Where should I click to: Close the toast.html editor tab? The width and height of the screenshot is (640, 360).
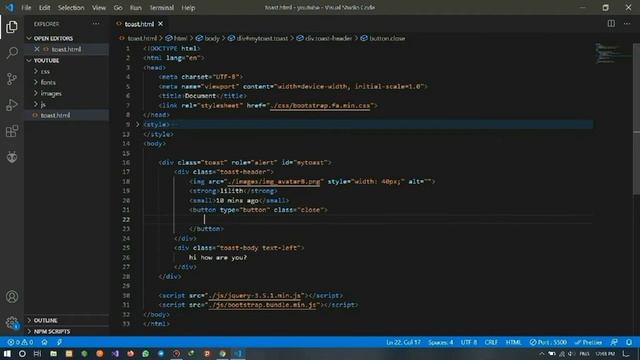[x=160, y=24]
